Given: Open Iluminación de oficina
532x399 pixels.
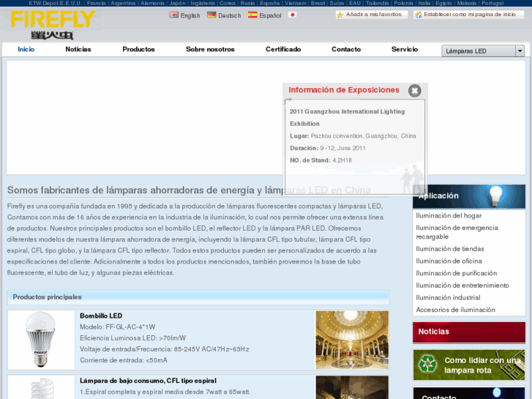Looking at the screenshot, I should coord(449,261).
